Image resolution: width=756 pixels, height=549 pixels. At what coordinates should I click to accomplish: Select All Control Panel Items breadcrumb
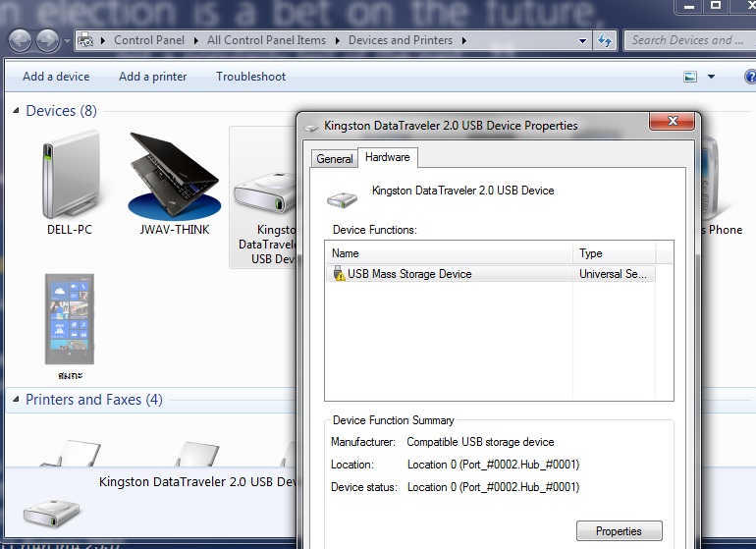tap(266, 40)
